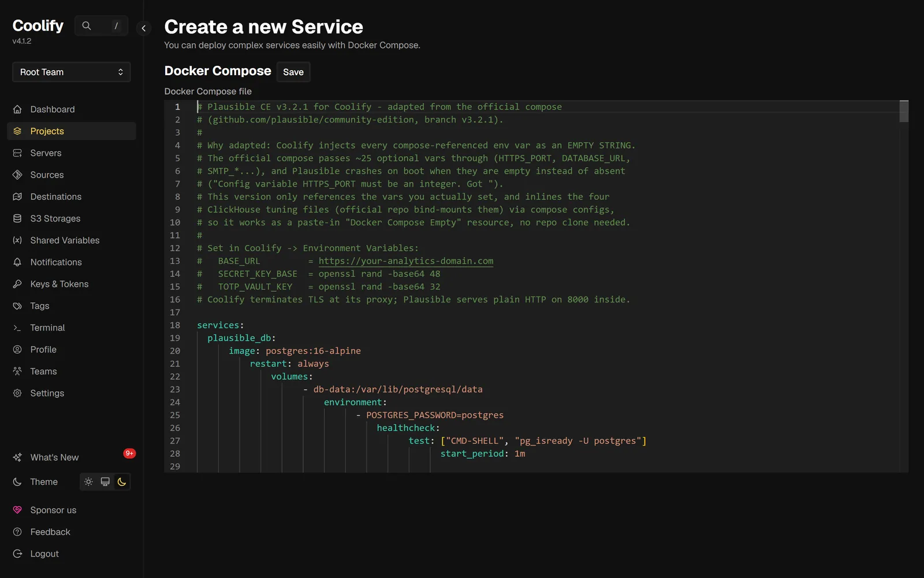Open Dashboard page
924x578 pixels.
click(x=72, y=109)
